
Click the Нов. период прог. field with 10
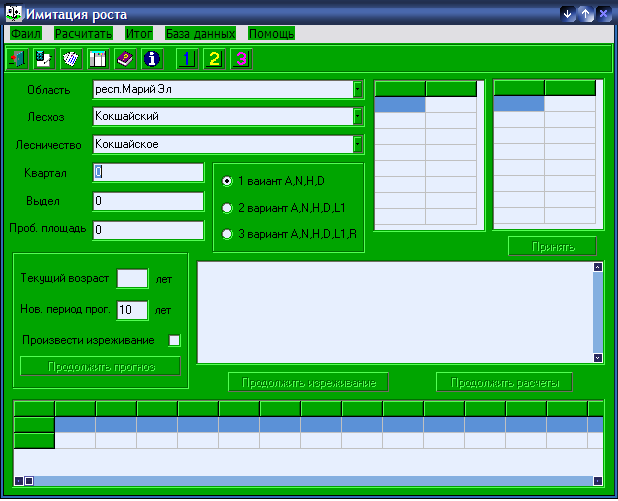[132, 310]
